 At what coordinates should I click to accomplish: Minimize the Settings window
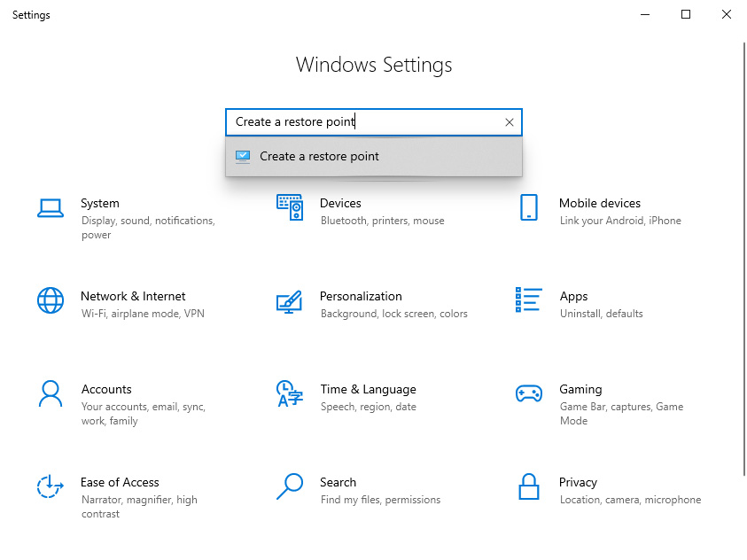645,15
